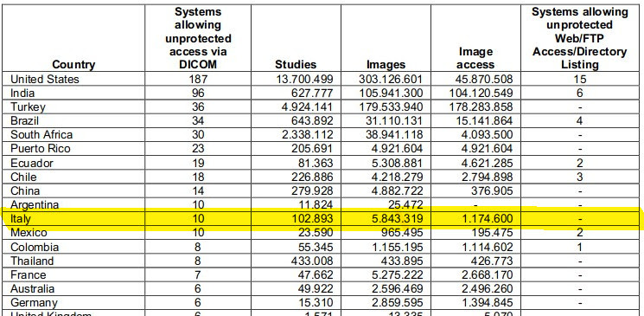This screenshot has width=644, height=316.
Task: Select the Studies column header
Action: 296,65
